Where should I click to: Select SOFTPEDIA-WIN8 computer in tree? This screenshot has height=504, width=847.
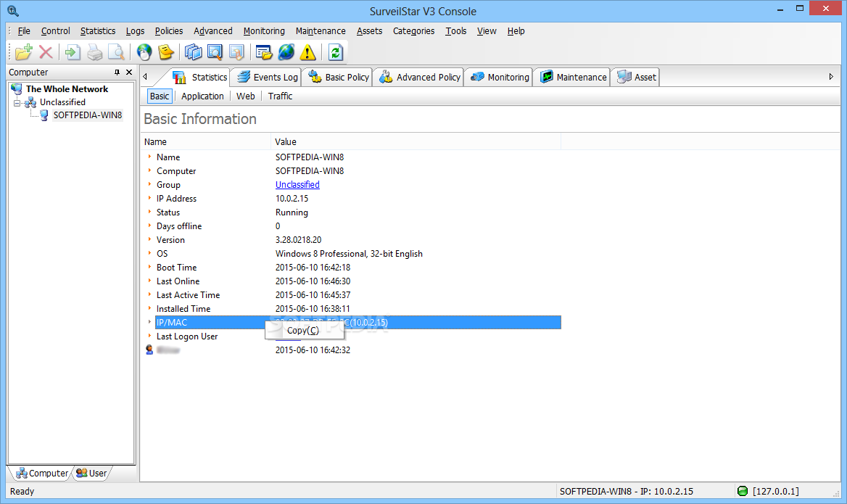click(88, 115)
